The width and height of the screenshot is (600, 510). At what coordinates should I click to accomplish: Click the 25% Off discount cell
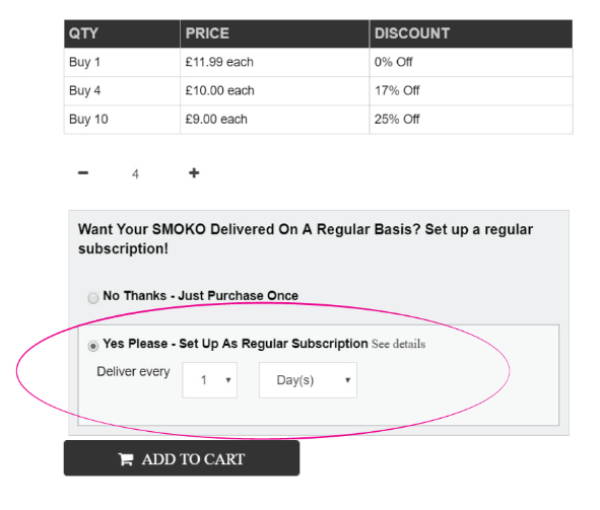471,119
